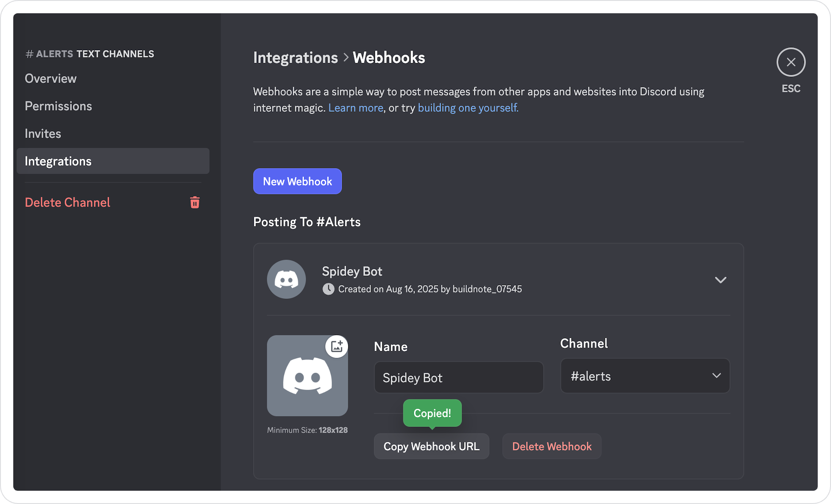
Task: Click the 'Minimum Size: 128x128' caption
Action: point(307,430)
